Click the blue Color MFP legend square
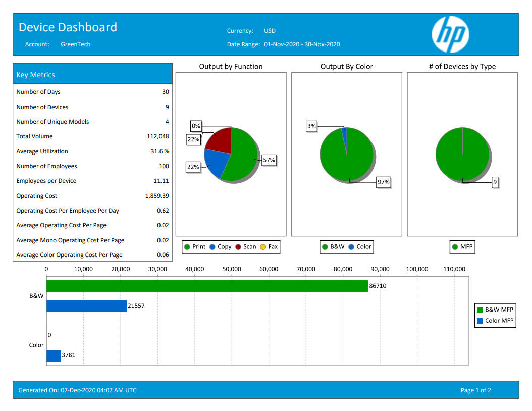The width and height of the screenshot is (532, 411). click(480, 321)
